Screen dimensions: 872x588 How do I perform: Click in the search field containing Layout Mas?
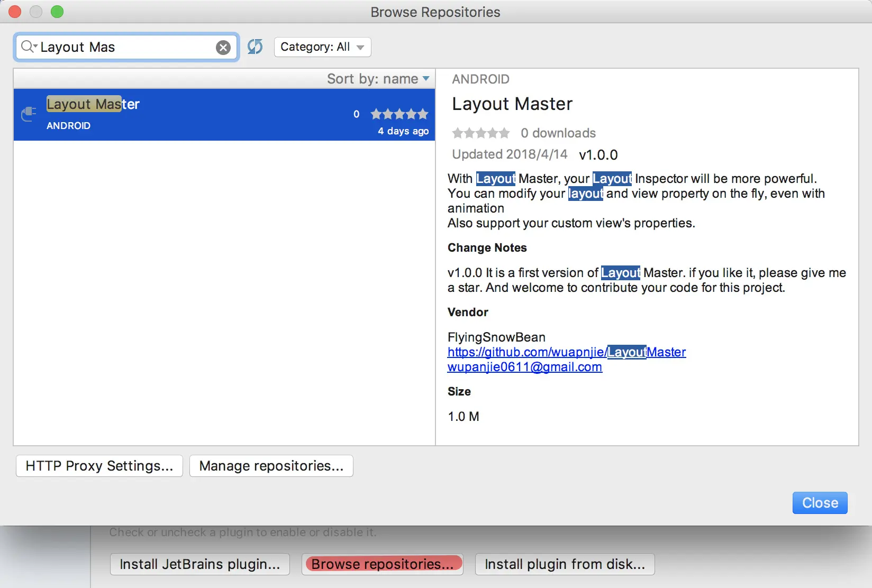click(x=126, y=47)
